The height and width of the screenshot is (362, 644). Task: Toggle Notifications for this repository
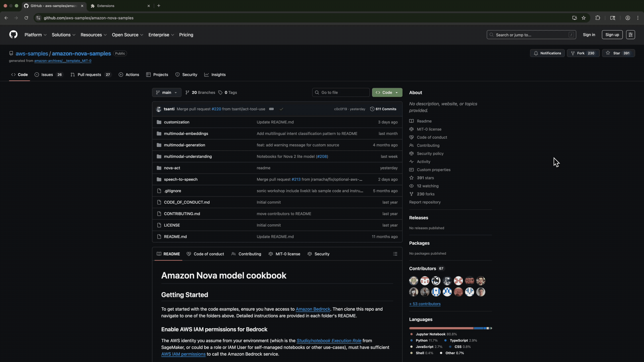[547, 53]
